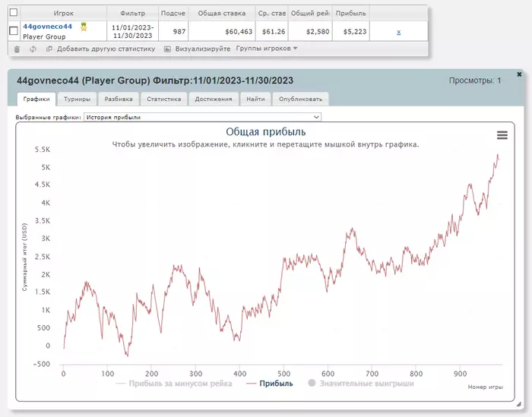The image size is (532, 417).
Task: Click the 900 tick on the game axis
Action: [x=460, y=374]
